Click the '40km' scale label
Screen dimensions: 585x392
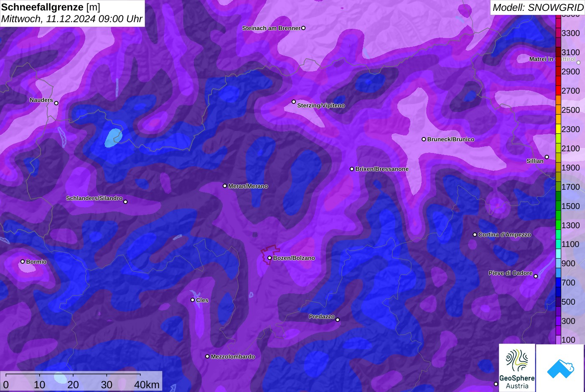tap(147, 384)
